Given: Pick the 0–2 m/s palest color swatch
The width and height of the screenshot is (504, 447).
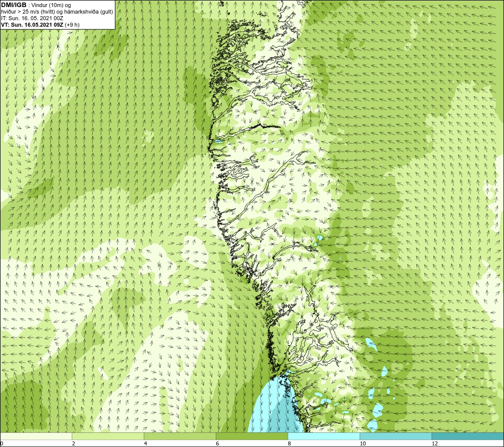Looking at the screenshot, I should [x=36, y=436].
